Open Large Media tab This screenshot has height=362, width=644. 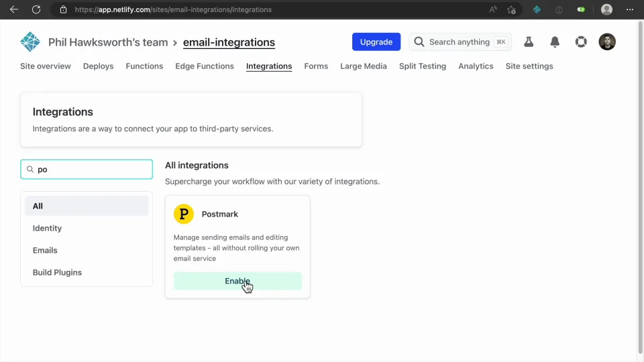pos(364,66)
